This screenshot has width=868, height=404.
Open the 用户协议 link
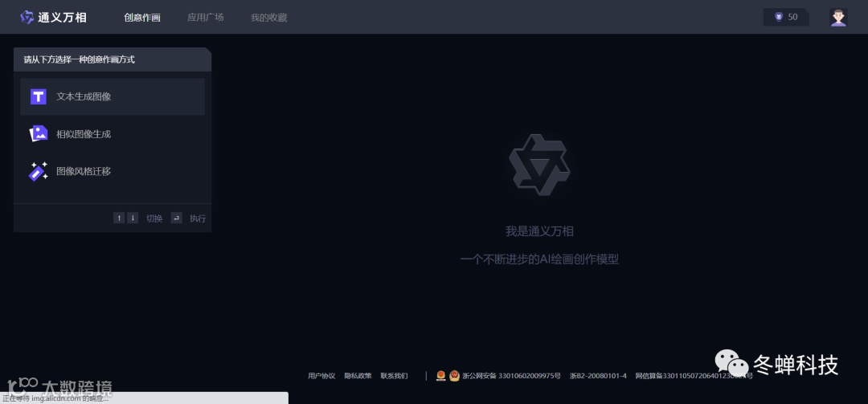[x=321, y=376]
